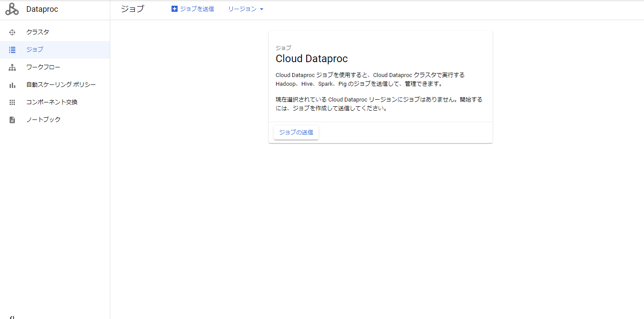Open ノートブック section
Screen dimensions: 644x319
coord(55,119)
